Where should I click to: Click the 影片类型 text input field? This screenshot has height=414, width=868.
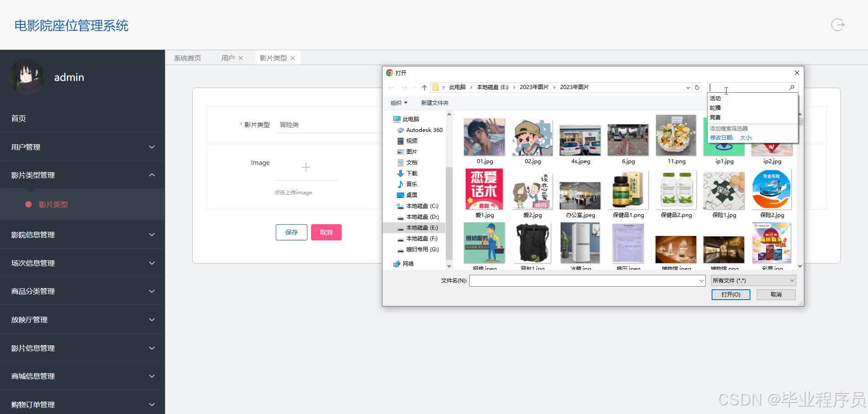click(329, 125)
